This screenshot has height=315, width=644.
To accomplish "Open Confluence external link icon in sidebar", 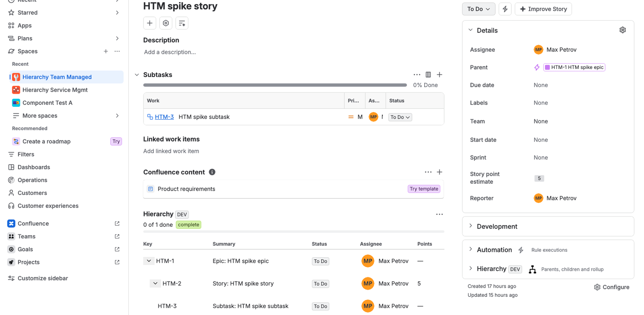I will pyautogui.click(x=117, y=223).
